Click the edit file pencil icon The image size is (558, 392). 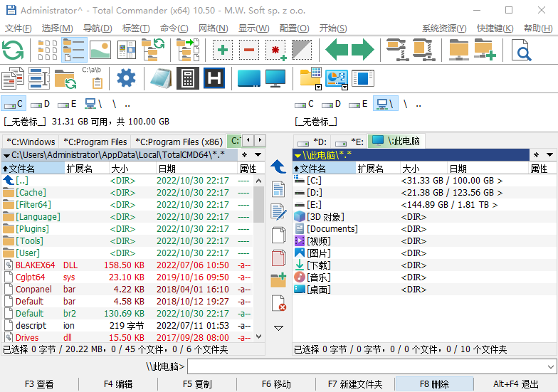coord(278,212)
